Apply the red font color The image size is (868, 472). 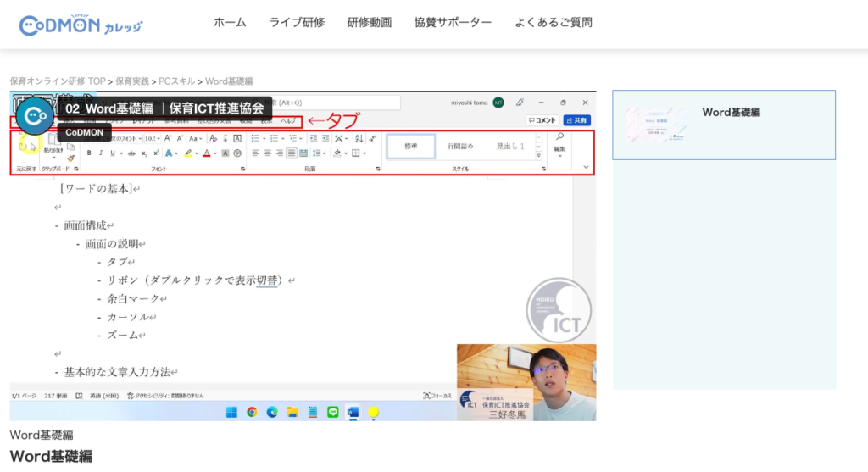click(x=207, y=153)
